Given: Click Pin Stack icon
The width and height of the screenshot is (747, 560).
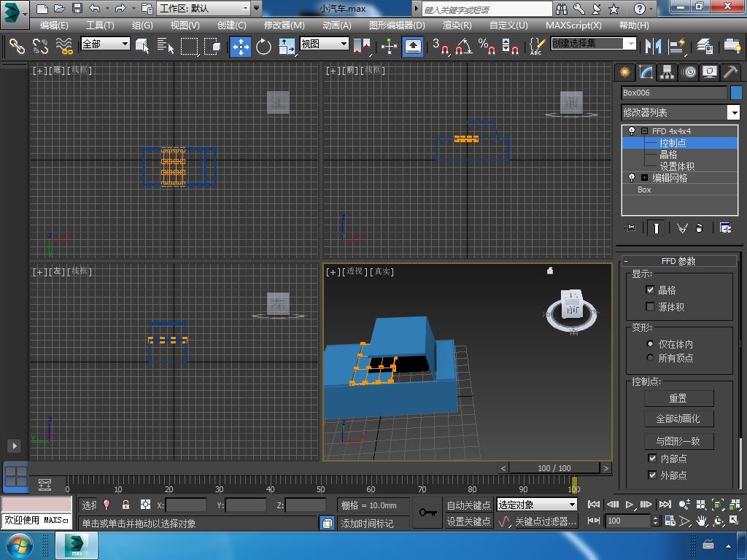Looking at the screenshot, I should point(630,228).
